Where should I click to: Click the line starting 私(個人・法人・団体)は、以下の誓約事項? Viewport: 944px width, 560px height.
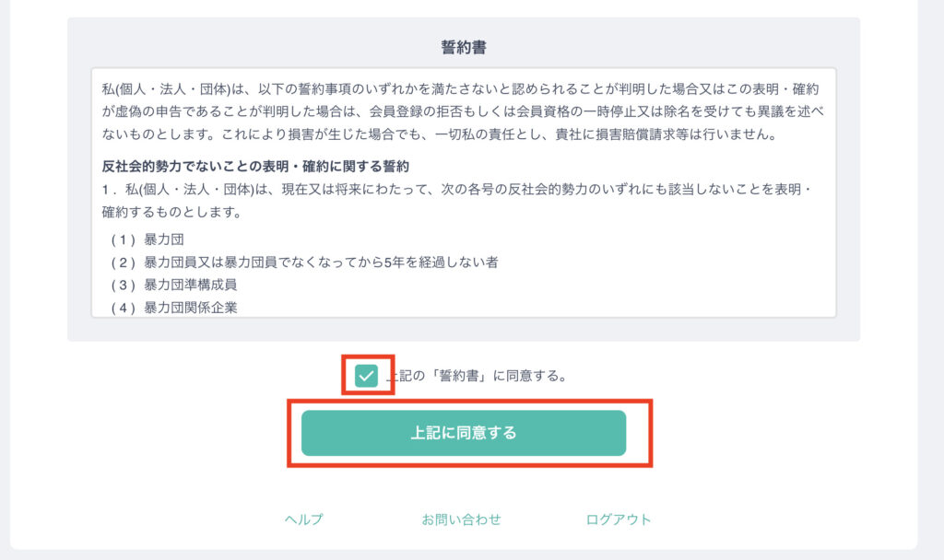[x=461, y=89]
